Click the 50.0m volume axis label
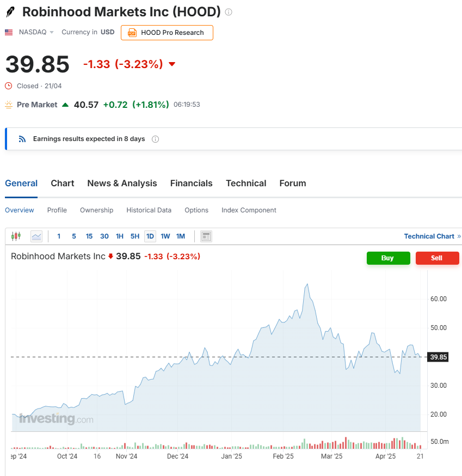The image size is (462, 476). tap(440, 442)
